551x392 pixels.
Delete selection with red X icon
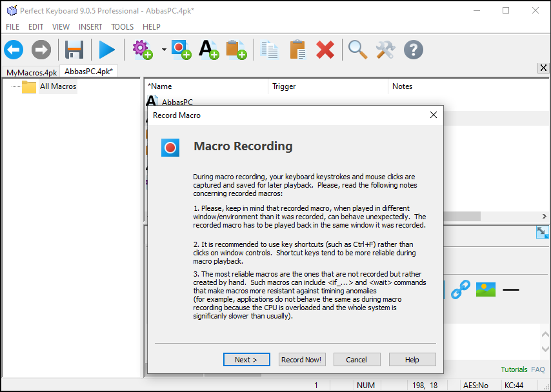325,50
